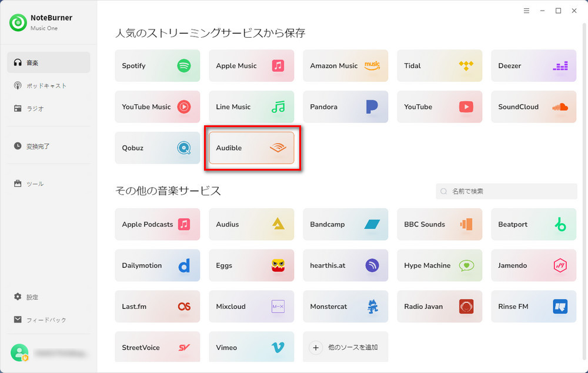The height and width of the screenshot is (373, 588).
Task: Pick the Line Music service card
Action: pyautogui.click(x=251, y=106)
